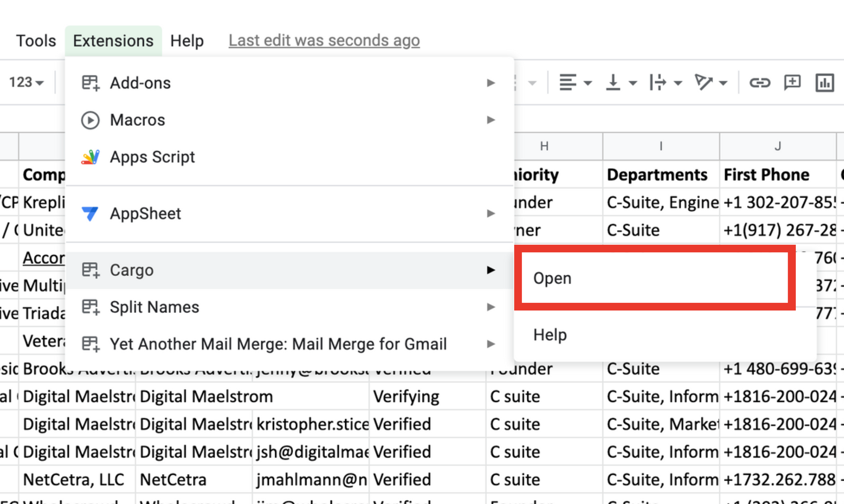Expand the Split Names submenu arrow
844x504 pixels.
[491, 307]
